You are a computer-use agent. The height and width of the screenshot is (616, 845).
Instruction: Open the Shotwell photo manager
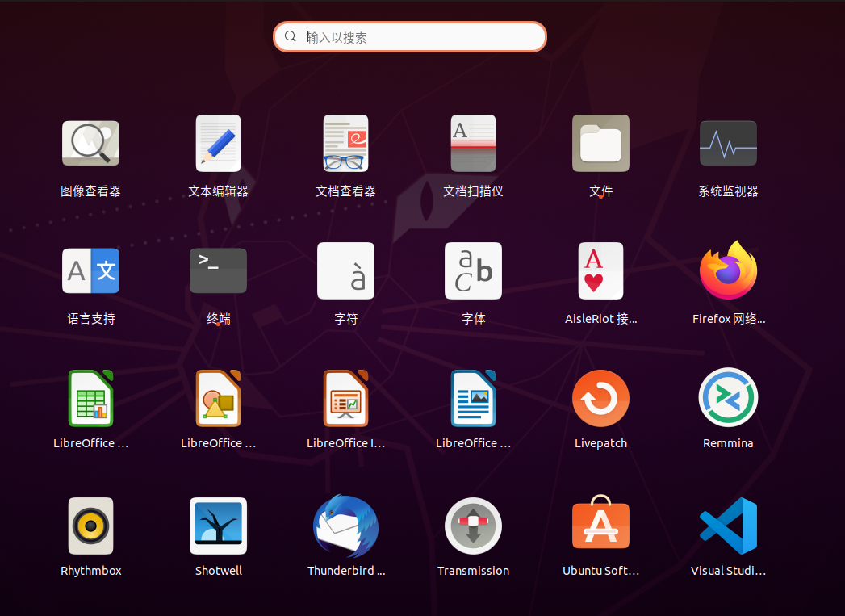218,526
